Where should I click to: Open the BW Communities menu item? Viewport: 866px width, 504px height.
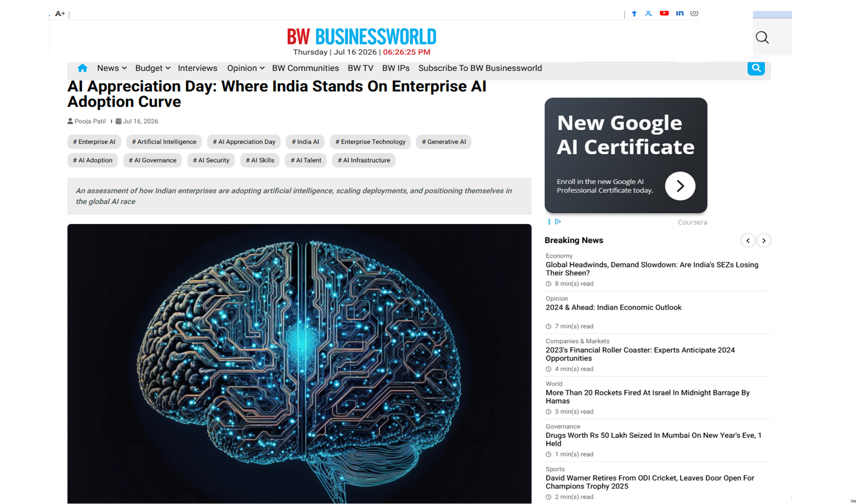click(x=305, y=68)
